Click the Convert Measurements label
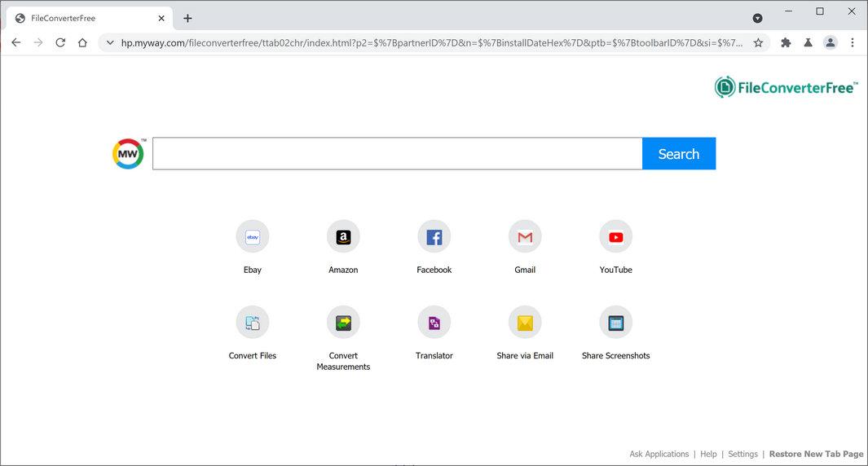868x466 pixels. click(x=343, y=361)
